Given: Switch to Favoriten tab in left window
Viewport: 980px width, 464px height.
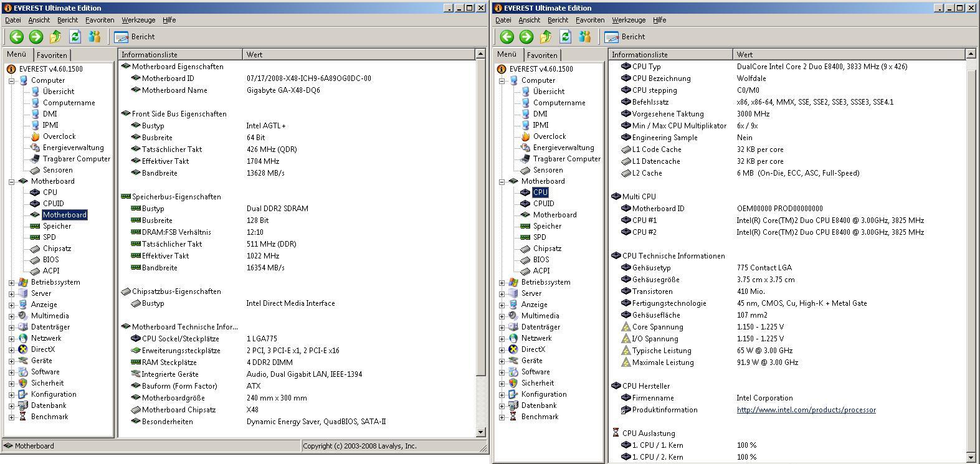Looking at the screenshot, I should 51,55.
